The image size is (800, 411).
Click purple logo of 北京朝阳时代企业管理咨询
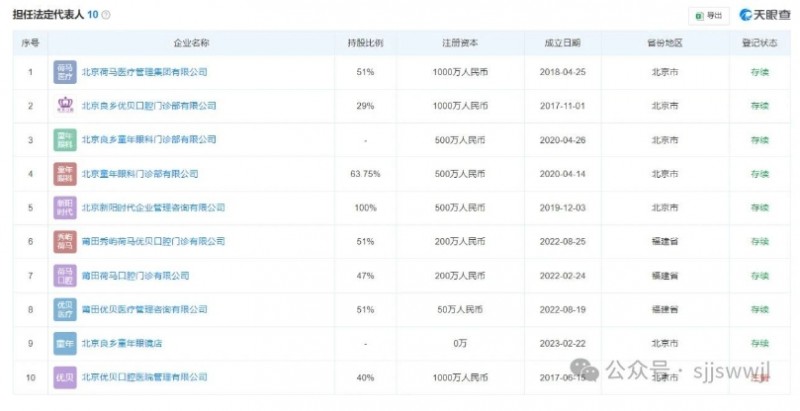point(65,208)
